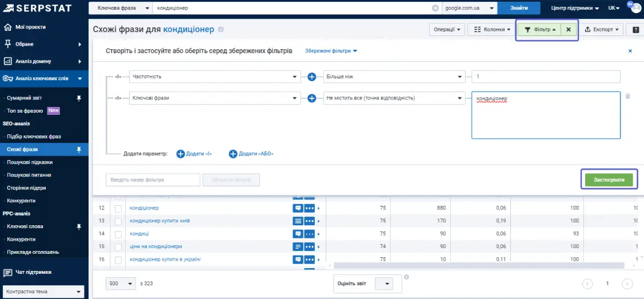Open the Частотність parameter dropdown

click(215, 77)
